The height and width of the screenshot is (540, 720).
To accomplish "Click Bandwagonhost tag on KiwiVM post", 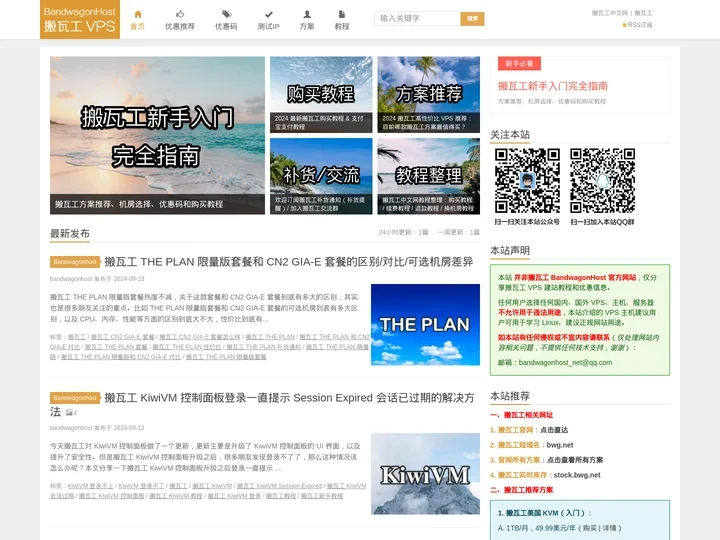I will [75, 398].
